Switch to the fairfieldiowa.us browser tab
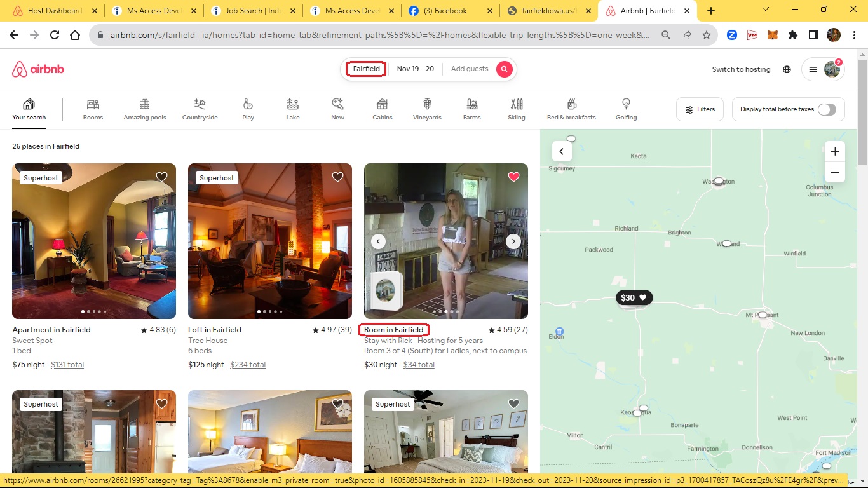 pyautogui.click(x=549, y=11)
